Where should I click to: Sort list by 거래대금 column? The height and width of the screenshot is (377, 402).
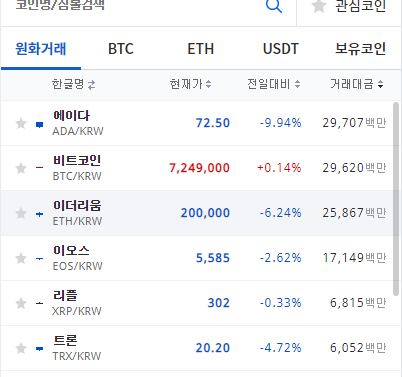357,84
